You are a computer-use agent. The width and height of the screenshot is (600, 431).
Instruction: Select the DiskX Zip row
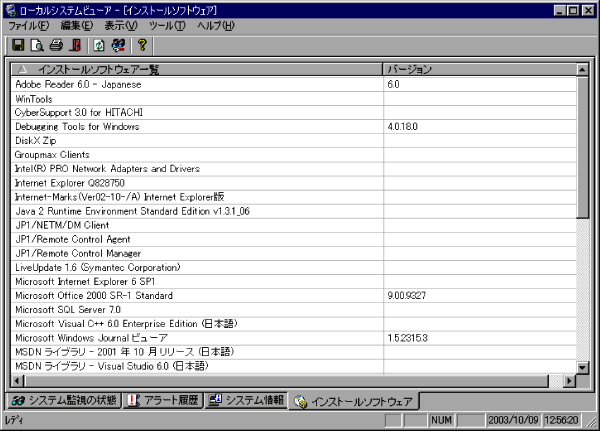[x=294, y=141]
